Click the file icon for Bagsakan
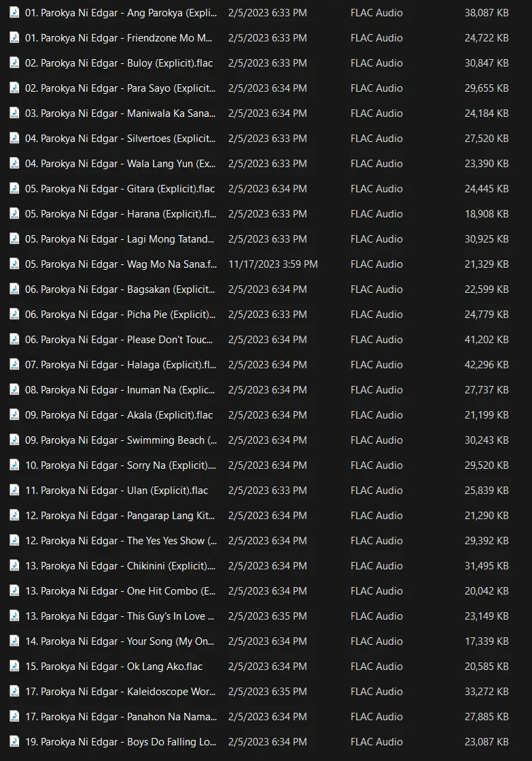Image resolution: width=532 pixels, height=761 pixels. coord(14,289)
